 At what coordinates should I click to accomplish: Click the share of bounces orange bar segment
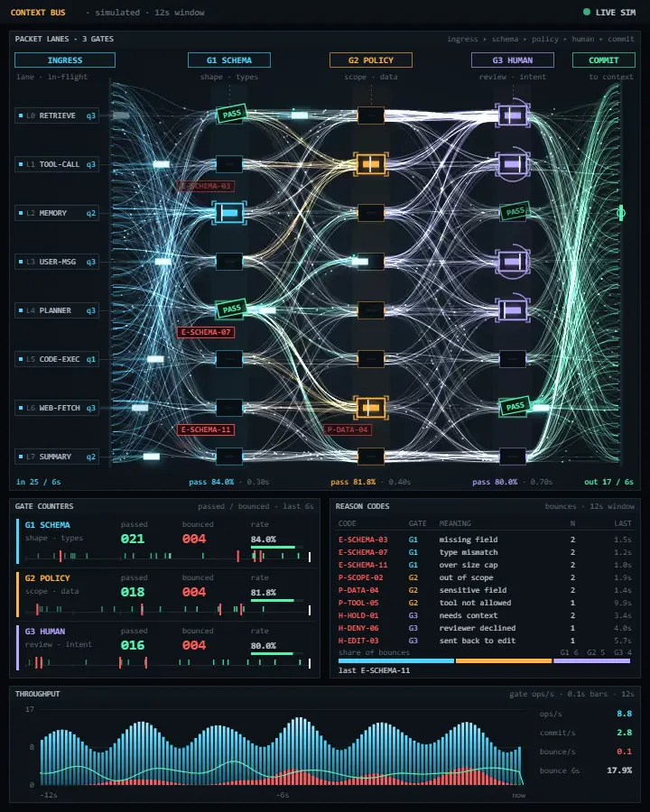point(504,660)
